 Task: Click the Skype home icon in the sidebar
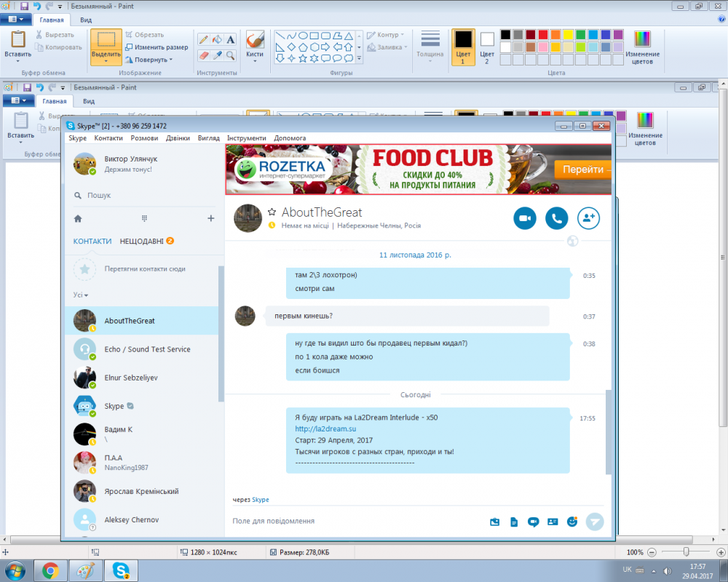78,218
